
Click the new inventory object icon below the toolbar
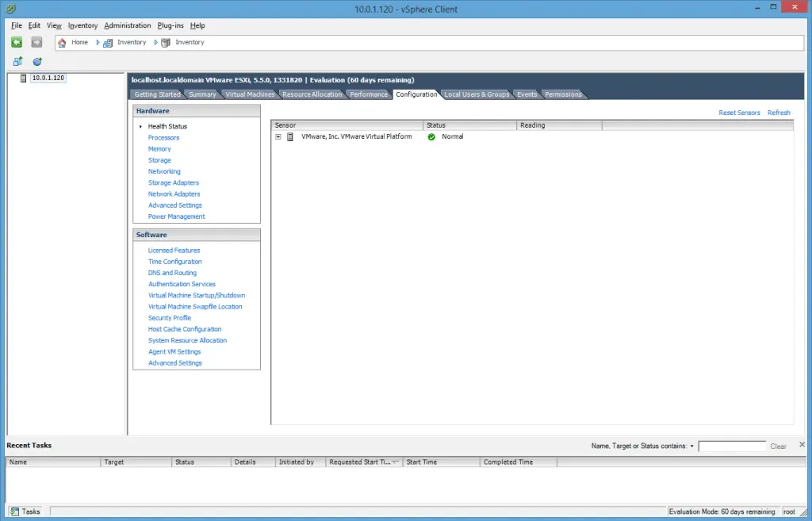point(17,61)
